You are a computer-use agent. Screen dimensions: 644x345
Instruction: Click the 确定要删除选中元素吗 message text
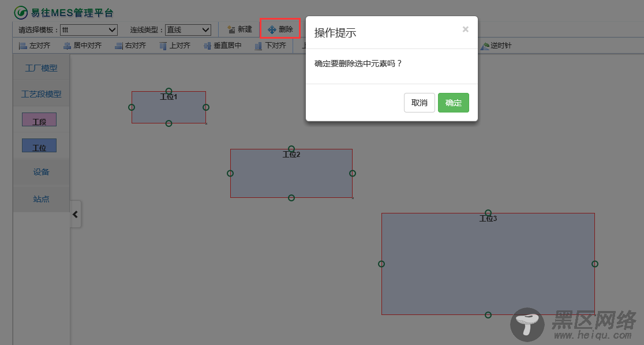pyautogui.click(x=358, y=63)
